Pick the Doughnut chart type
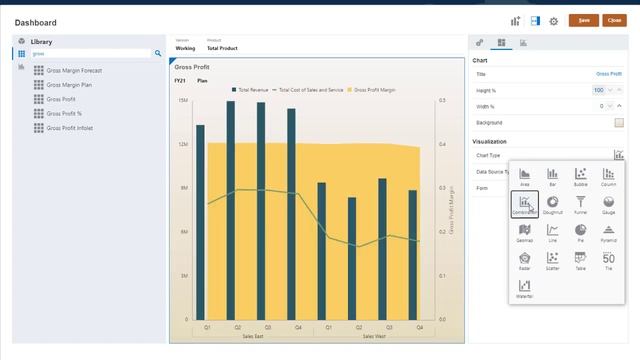640x360 pixels. coord(552,204)
